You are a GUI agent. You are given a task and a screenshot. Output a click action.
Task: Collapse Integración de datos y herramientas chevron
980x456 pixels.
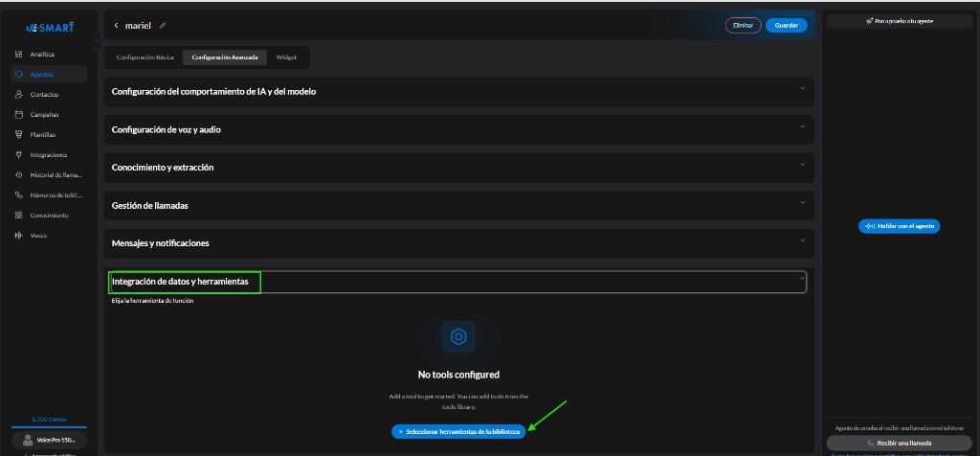coord(803,279)
